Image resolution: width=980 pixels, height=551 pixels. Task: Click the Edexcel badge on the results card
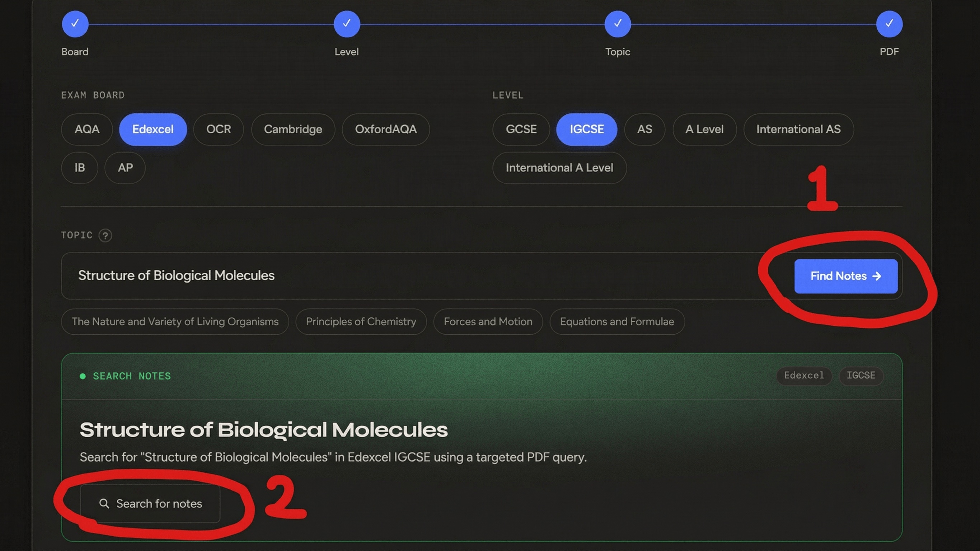pyautogui.click(x=804, y=376)
